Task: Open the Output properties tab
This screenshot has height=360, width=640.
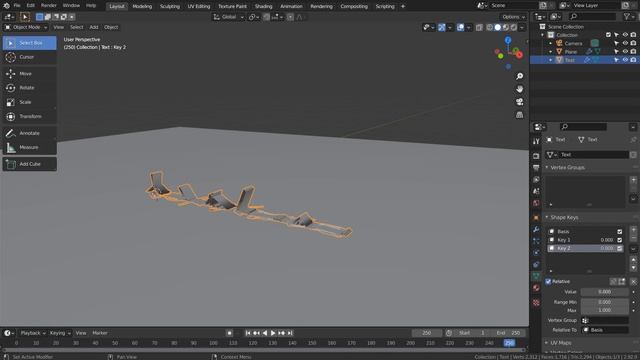Action: point(536,168)
